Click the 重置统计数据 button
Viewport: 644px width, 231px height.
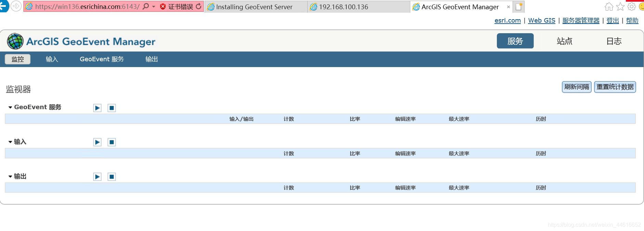coord(615,87)
